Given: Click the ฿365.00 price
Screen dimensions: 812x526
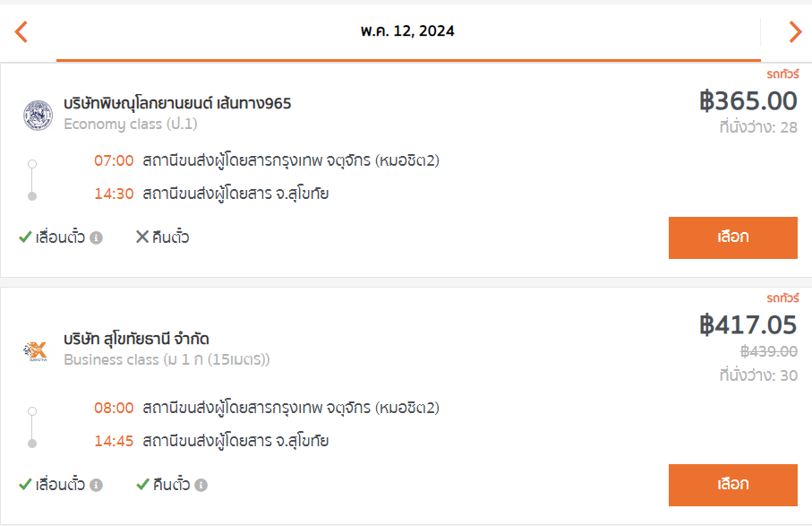Looking at the screenshot, I should [x=748, y=101].
